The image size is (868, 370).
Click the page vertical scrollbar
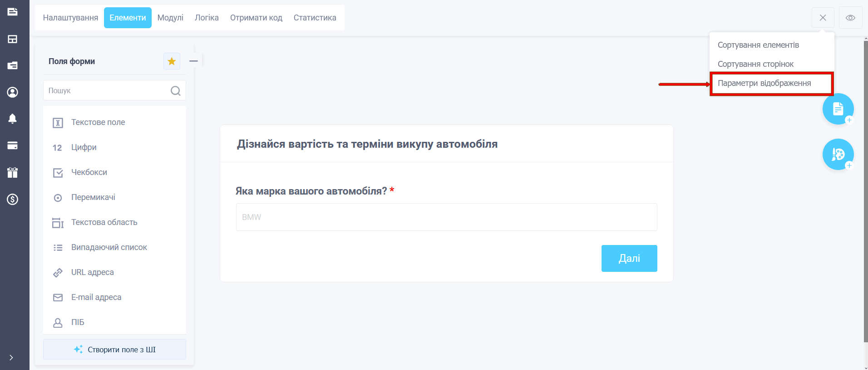(x=866, y=191)
